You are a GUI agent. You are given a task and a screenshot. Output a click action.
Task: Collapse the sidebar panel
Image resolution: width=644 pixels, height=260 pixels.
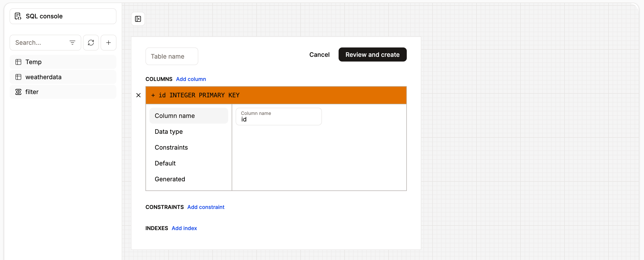tap(138, 19)
